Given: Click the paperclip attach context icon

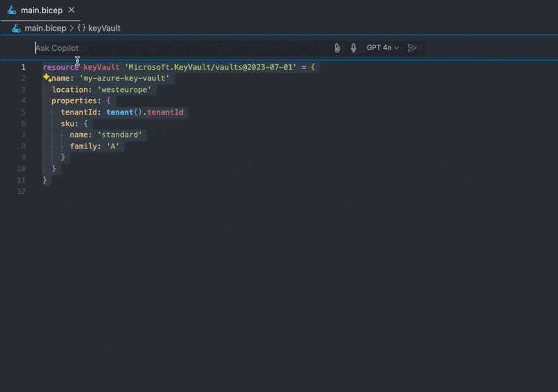Looking at the screenshot, I should tap(337, 48).
